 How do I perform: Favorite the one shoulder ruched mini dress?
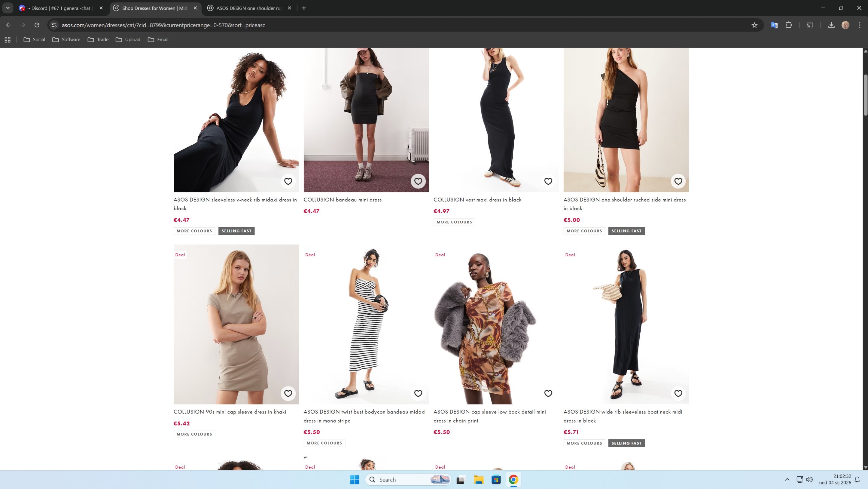pos(678,181)
